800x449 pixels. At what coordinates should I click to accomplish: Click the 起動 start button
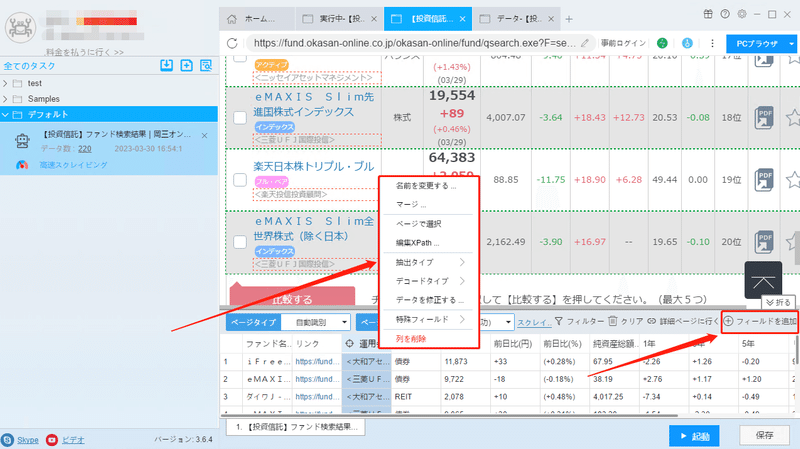[694, 436]
